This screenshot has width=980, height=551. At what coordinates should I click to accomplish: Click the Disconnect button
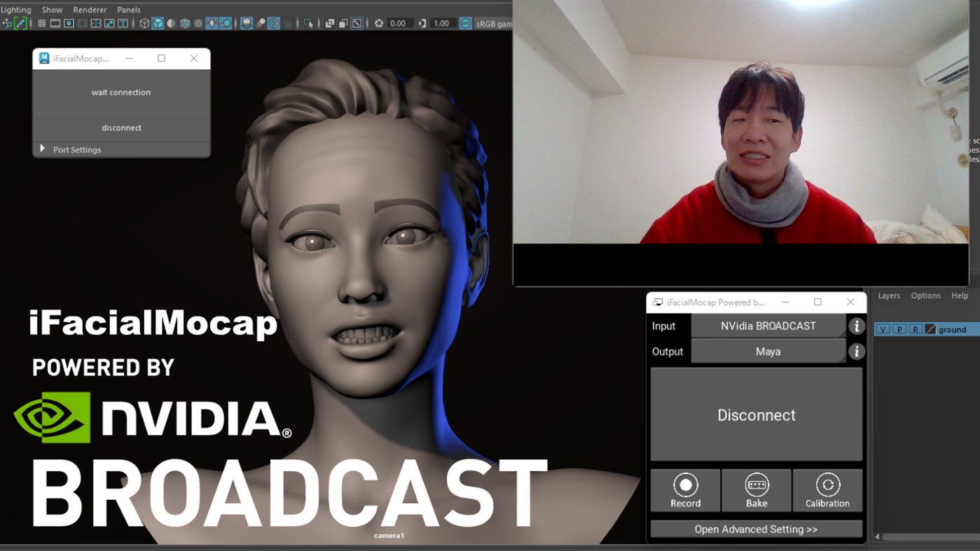[x=756, y=414]
